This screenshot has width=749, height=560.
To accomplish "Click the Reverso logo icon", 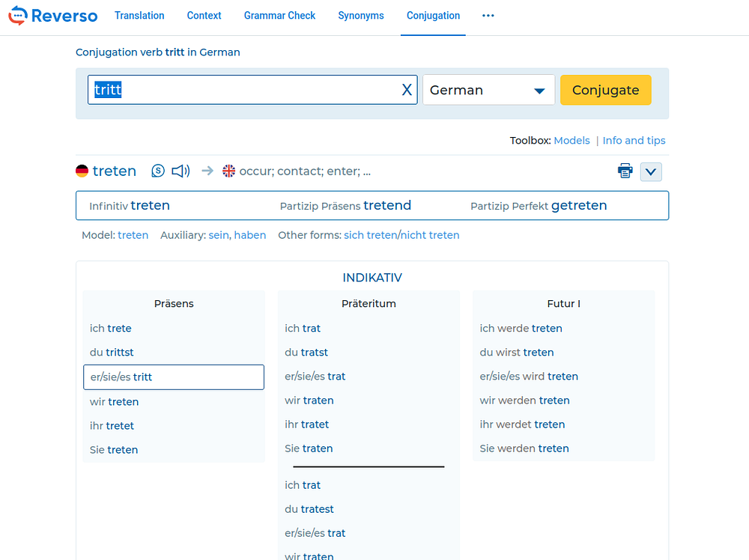I will (18, 15).
